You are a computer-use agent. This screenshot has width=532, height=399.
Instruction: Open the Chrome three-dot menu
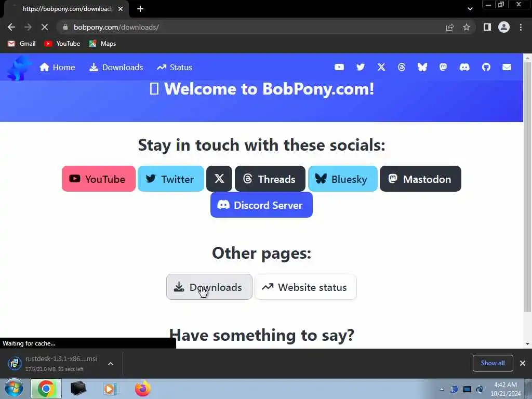[521, 27]
